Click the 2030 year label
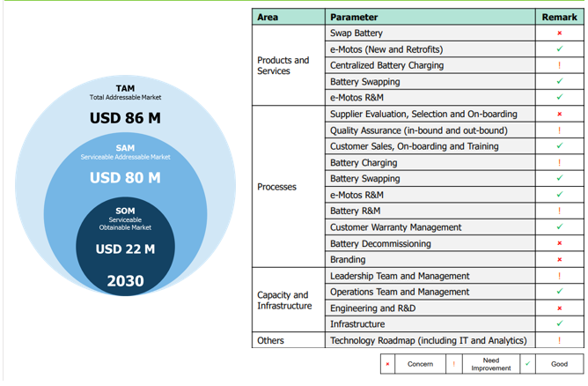 125,281
